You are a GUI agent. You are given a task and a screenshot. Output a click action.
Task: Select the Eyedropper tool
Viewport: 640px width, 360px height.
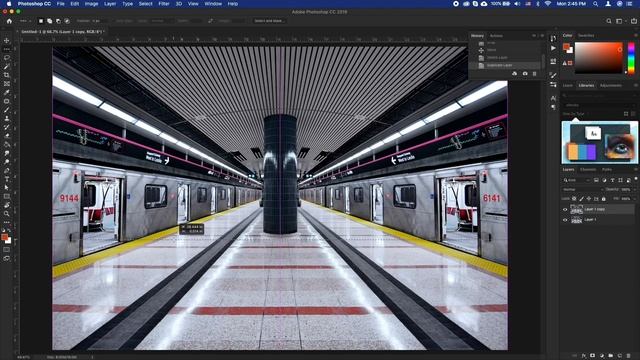click(x=7, y=92)
